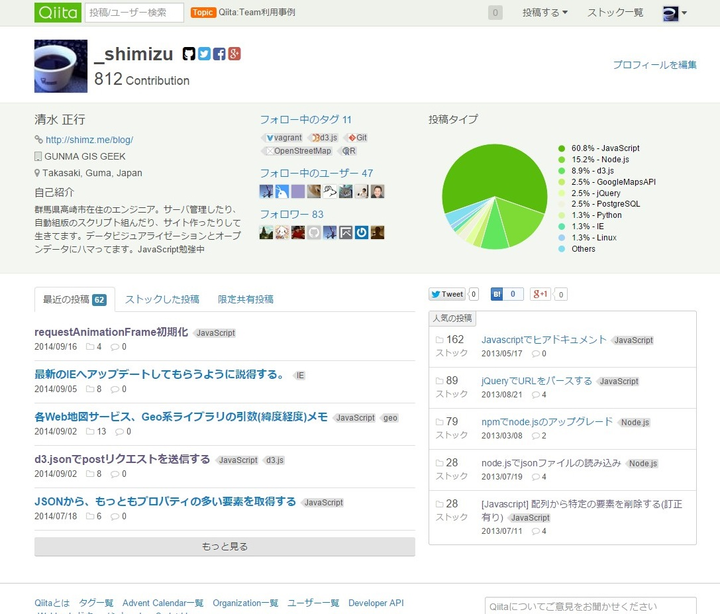Click the もっと見る button

pyautogui.click(x=225, y=546)
